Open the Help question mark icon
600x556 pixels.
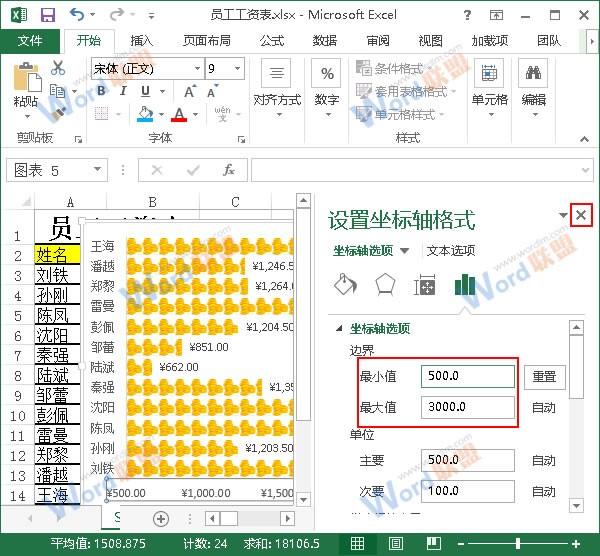[467, 15]
